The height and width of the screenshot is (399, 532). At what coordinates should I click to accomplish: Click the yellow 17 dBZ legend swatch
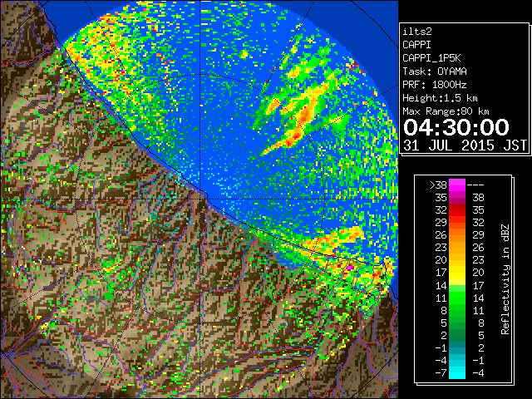tap(457, 273)
